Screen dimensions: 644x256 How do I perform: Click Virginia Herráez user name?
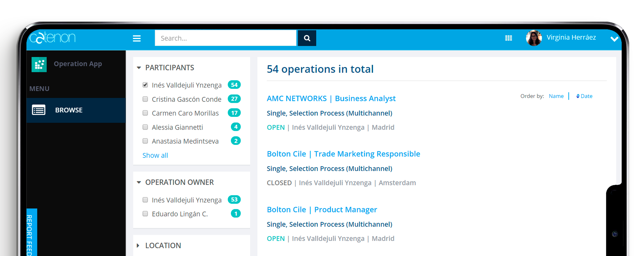571,38
